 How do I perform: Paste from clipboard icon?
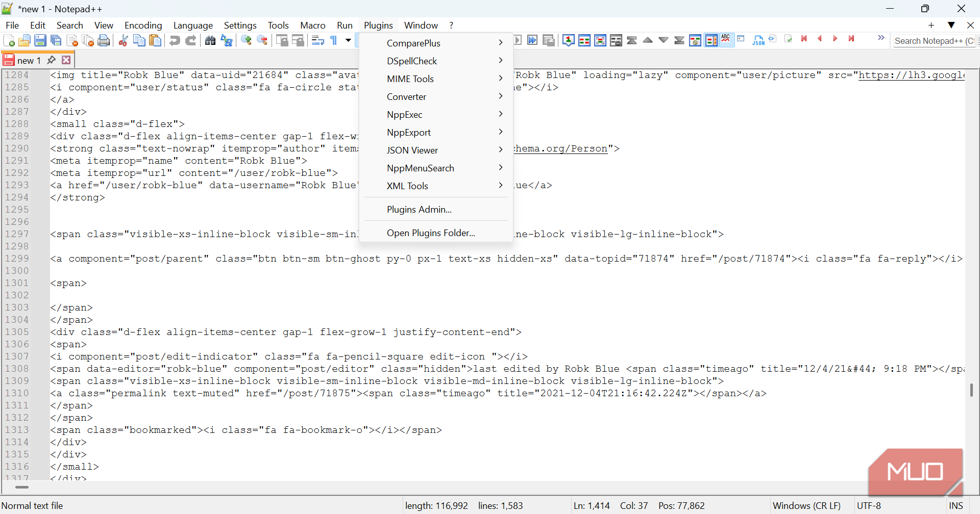pyautogui.click(x=155, y=41)
